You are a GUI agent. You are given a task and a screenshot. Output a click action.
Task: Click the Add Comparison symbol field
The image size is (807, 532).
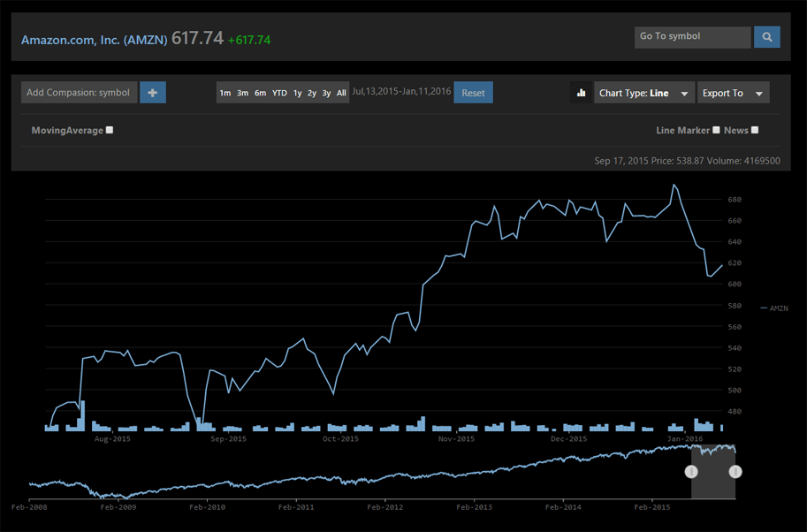tap(79, 93)
